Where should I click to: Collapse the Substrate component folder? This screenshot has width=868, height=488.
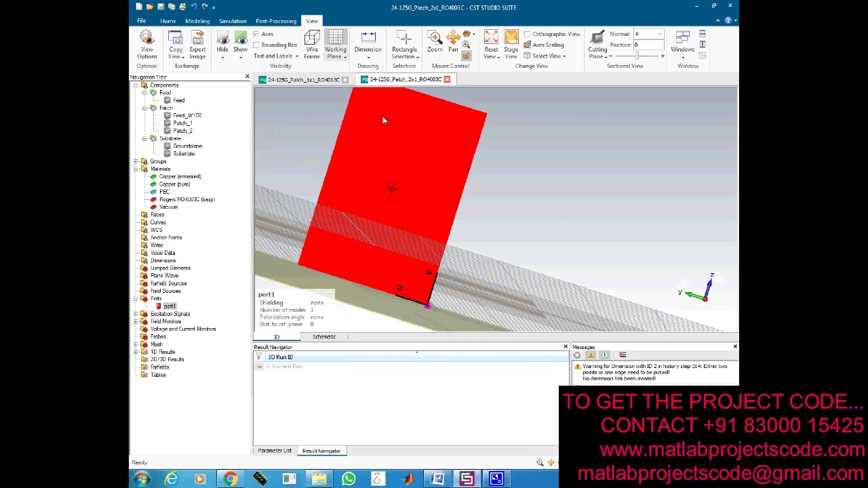[144, 139]
